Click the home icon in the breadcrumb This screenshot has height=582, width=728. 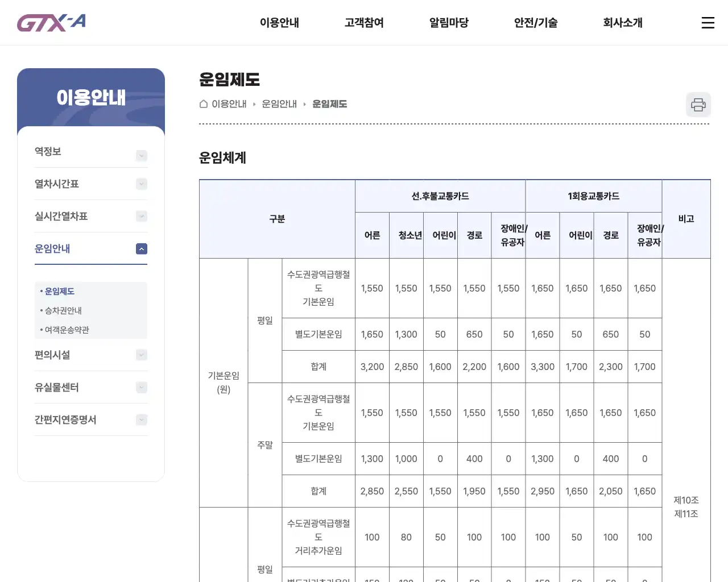point(203,104)
